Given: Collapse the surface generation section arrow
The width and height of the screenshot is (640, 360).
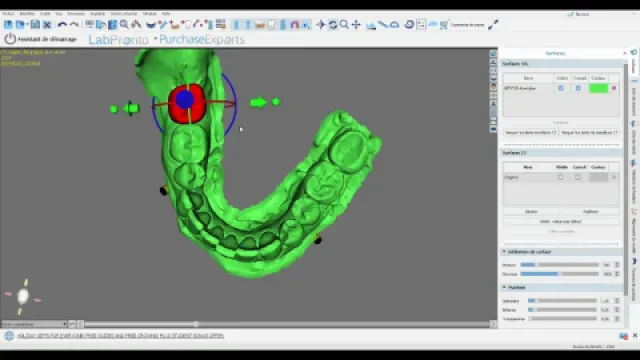Looking at the screenshot, I should [x=504, y=252].
